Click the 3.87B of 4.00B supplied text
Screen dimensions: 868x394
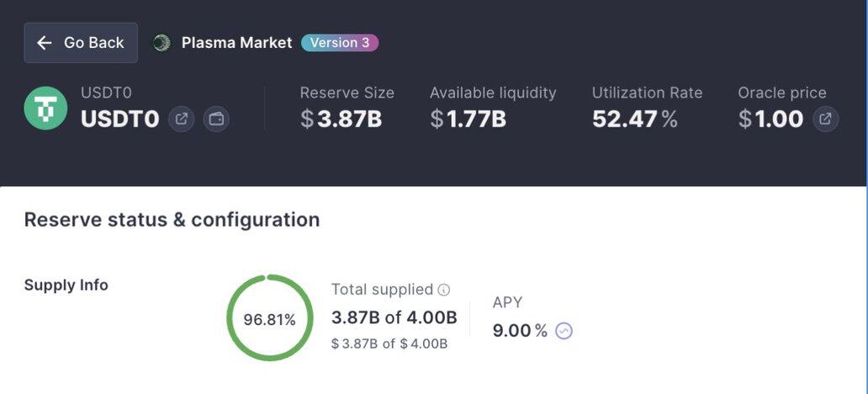(x=394, y=317)
